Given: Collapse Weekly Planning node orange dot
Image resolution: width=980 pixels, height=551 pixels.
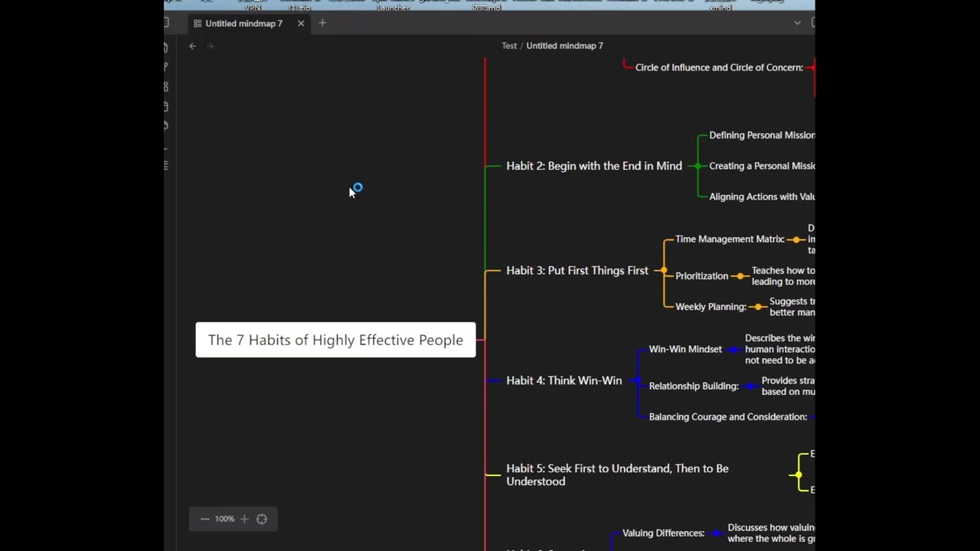Looking at the screenshot, I should point(758,307).
